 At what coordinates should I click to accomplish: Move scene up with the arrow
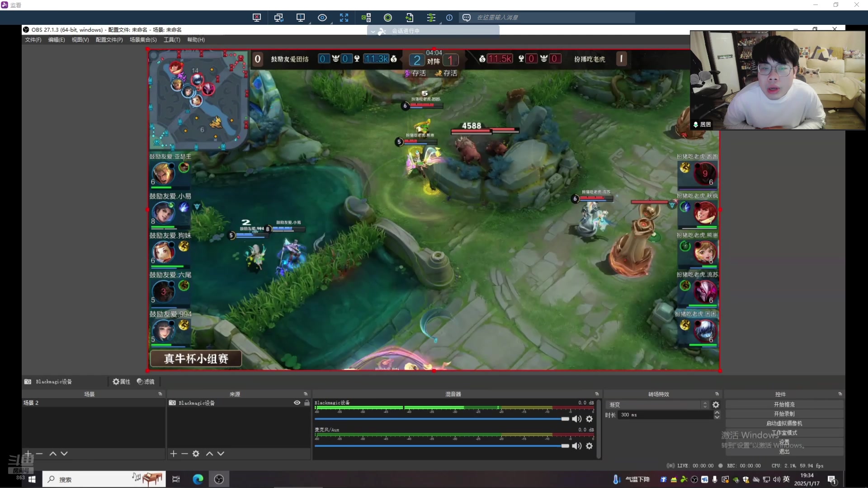[53, 453]
